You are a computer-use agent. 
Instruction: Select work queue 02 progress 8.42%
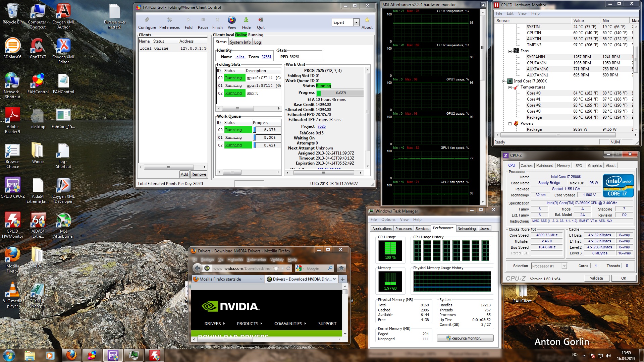(267, 145)
